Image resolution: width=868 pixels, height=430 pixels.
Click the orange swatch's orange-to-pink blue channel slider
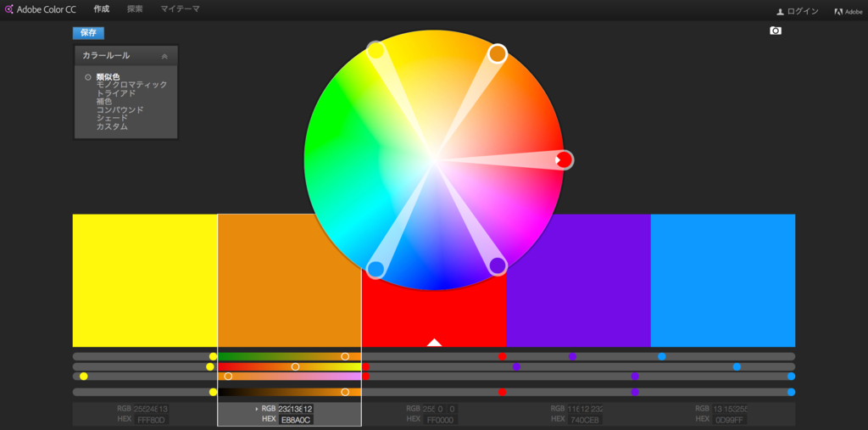pos(290,377)
